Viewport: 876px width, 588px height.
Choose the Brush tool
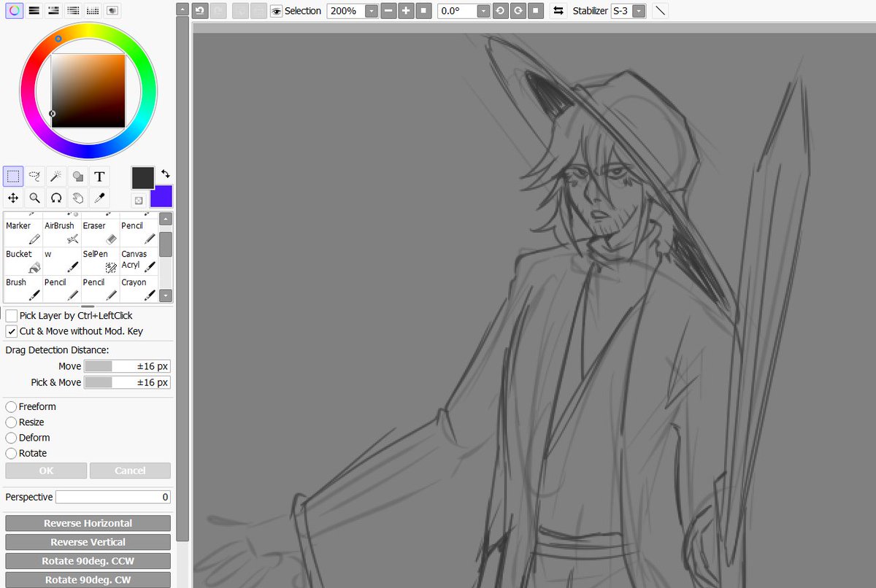tap(23, 289)
